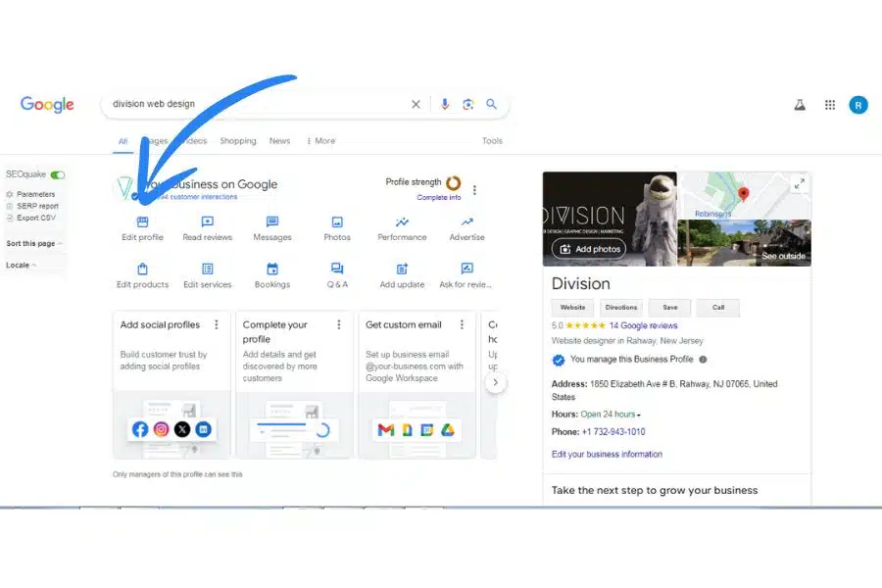Screen dimensions: 882x588
Task: Open Add social profiles card menu
Action: pyautogui.click(x=217, y=324)
